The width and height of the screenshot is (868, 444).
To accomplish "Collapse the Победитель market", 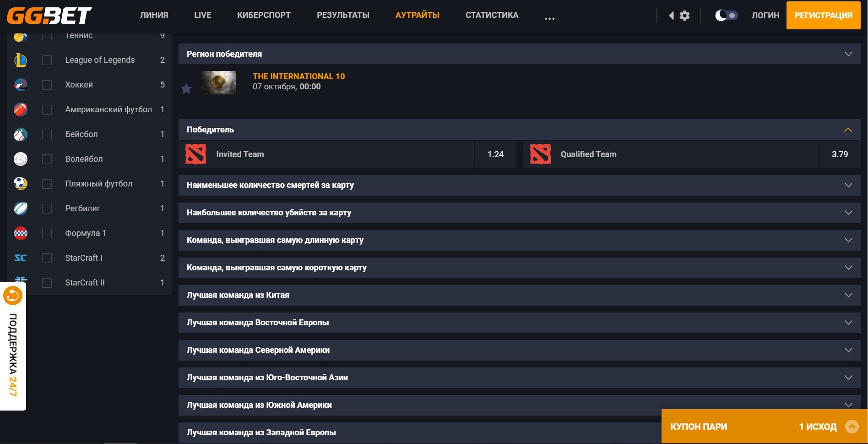I will [x=519, y=130].
